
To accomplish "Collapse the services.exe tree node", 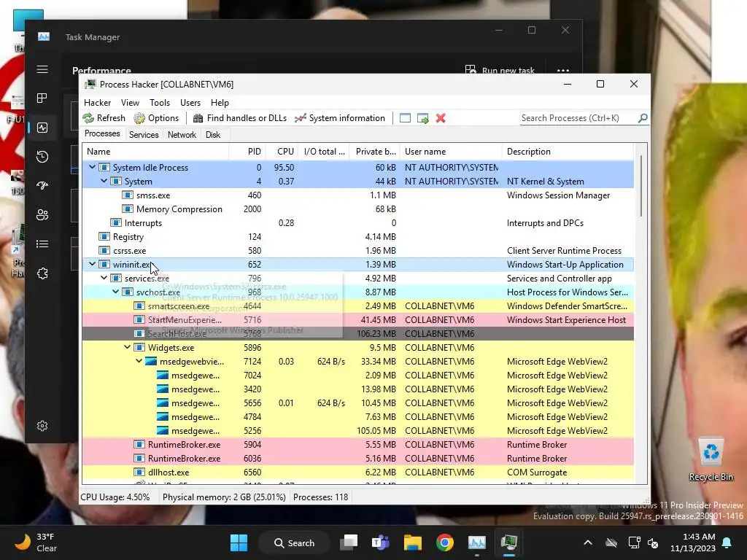I will coord(104,278).
